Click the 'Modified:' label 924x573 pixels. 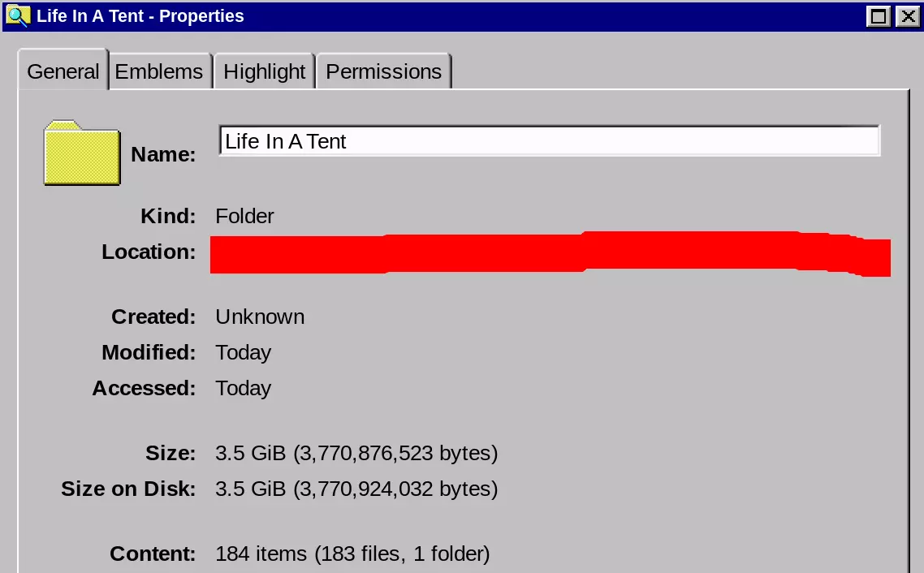(x=149, y=353)
